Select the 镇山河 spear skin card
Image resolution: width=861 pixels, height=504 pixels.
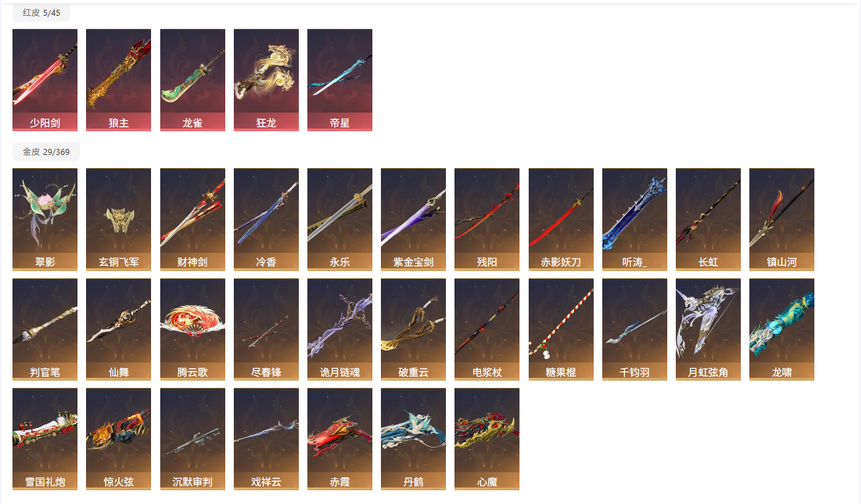[782, 219]
